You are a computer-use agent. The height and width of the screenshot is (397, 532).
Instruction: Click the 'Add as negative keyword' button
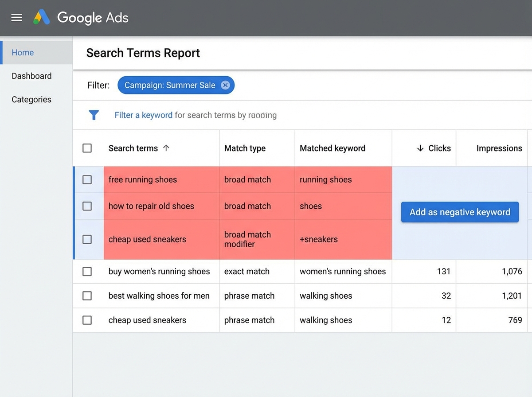tap(459, 212)
